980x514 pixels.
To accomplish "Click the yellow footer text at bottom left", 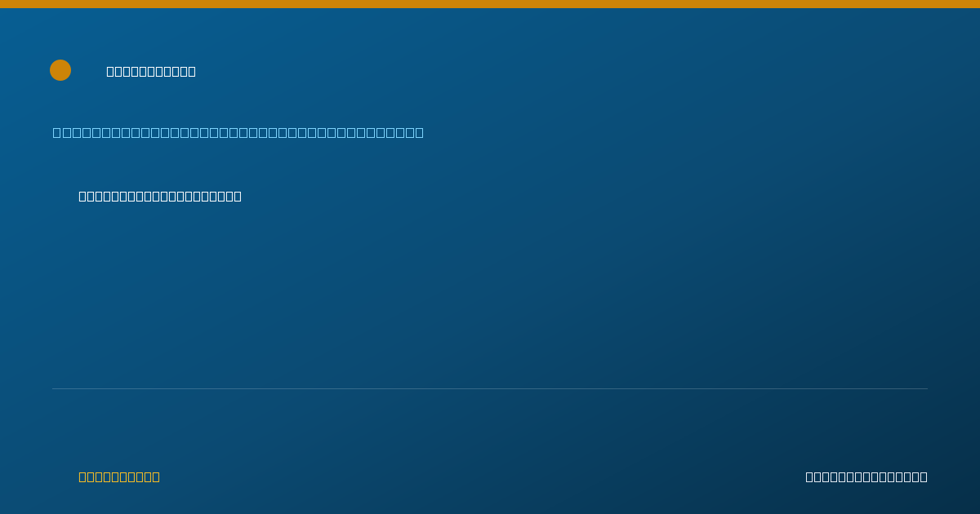I will [x=119, y=476].
